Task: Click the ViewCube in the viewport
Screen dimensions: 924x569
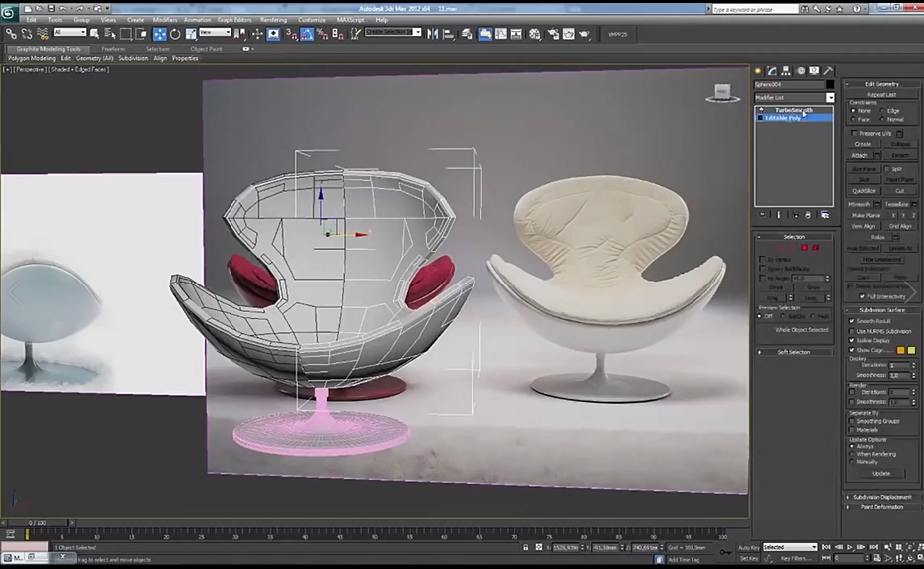Action: [x=722, y=93]
